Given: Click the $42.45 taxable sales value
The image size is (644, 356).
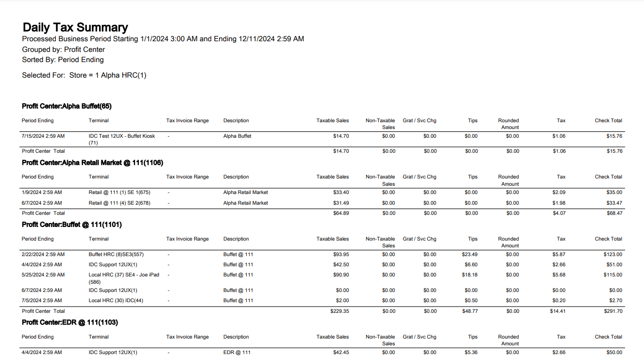Looking at the screenshot, I should click(x=341, y=353).
